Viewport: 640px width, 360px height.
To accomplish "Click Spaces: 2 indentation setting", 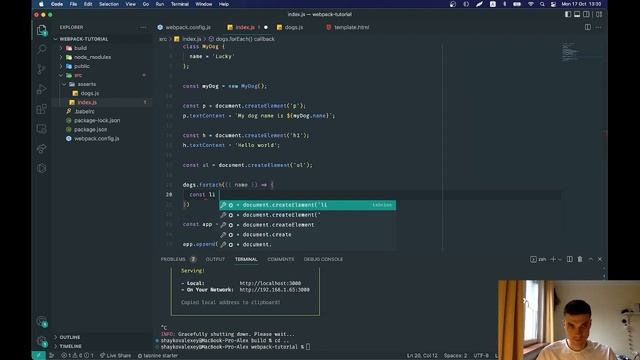I will 455,356.
